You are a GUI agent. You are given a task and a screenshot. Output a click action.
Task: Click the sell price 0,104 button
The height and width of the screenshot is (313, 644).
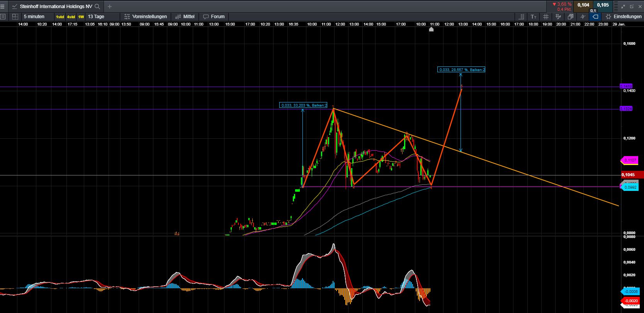tap(583, 5)
